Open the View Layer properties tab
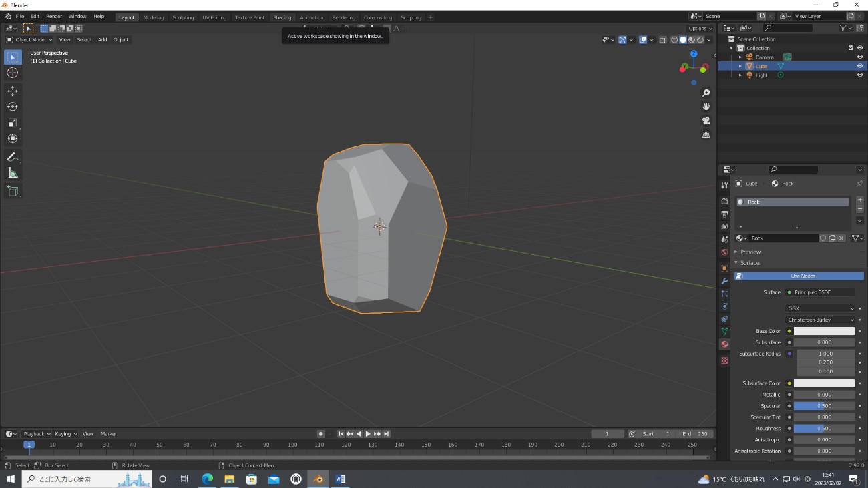 724,227
